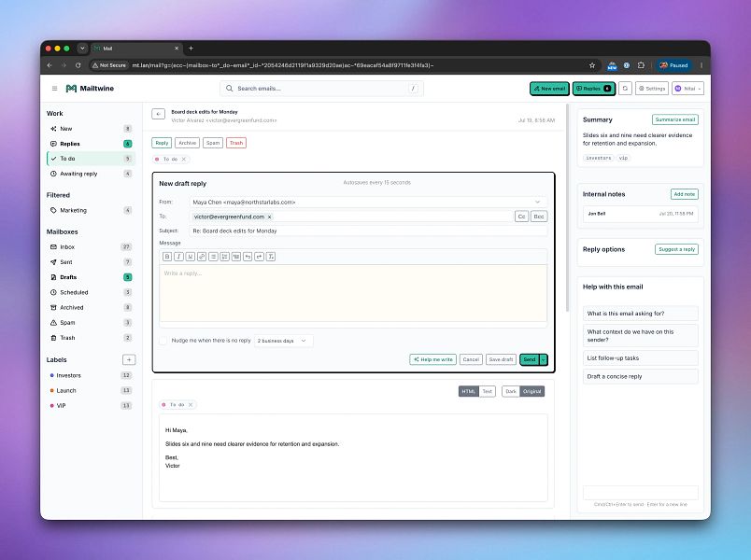Click the green New email button
751x560 pixels.
point(549,89)
